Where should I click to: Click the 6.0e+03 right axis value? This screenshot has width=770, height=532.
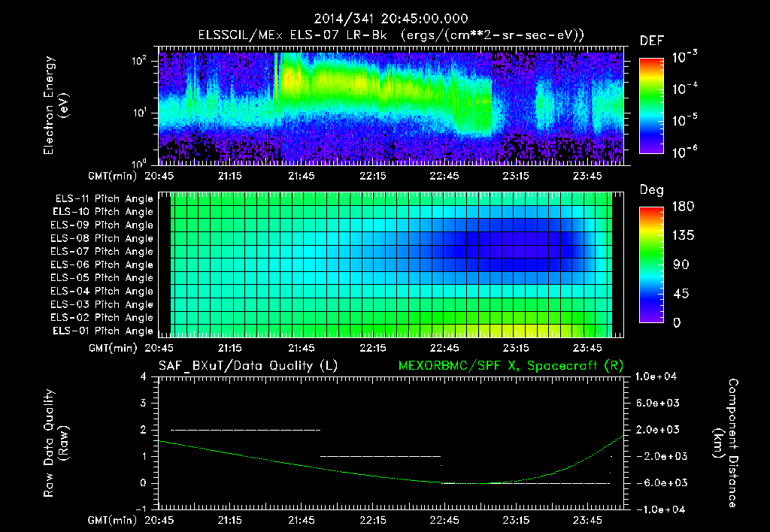[658, 403]
